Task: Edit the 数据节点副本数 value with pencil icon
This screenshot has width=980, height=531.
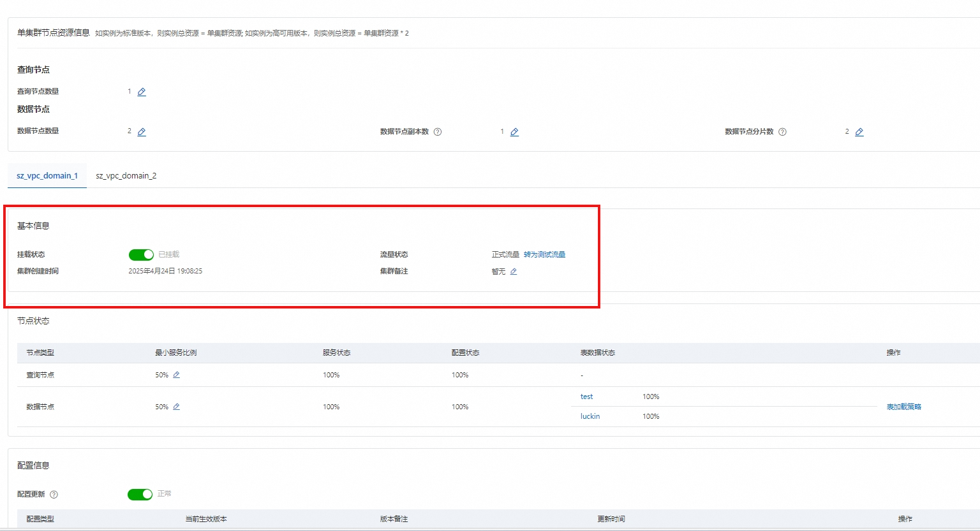Action: click(x=514, y=132)
